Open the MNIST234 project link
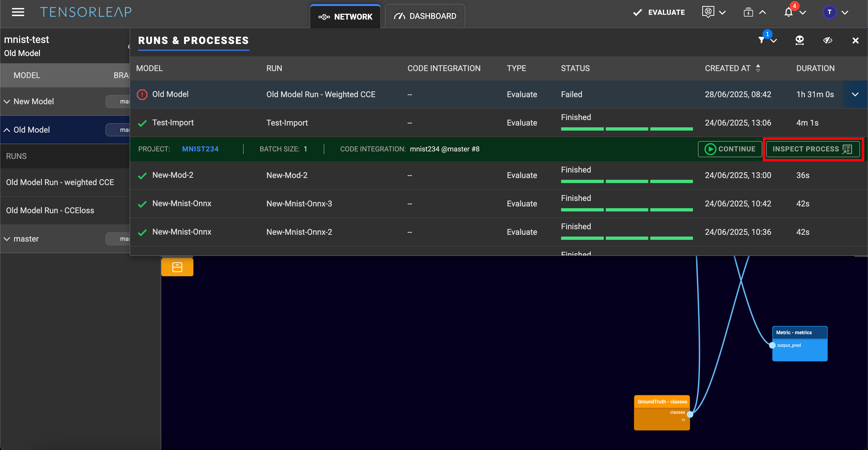This screenshot has height=450, width=868. pyautogui.click(x=200, y=149)
